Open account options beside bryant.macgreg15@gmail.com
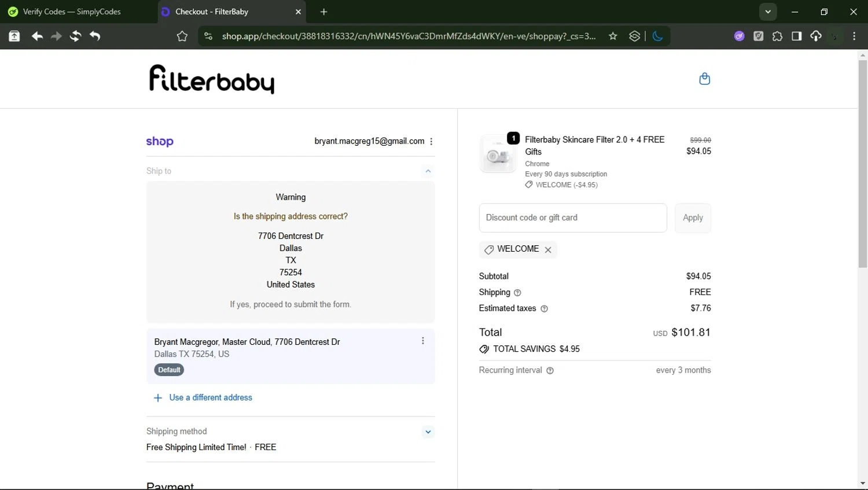This screenshot has width=868, height=490. pyautogui.click(x=431, y=141)
